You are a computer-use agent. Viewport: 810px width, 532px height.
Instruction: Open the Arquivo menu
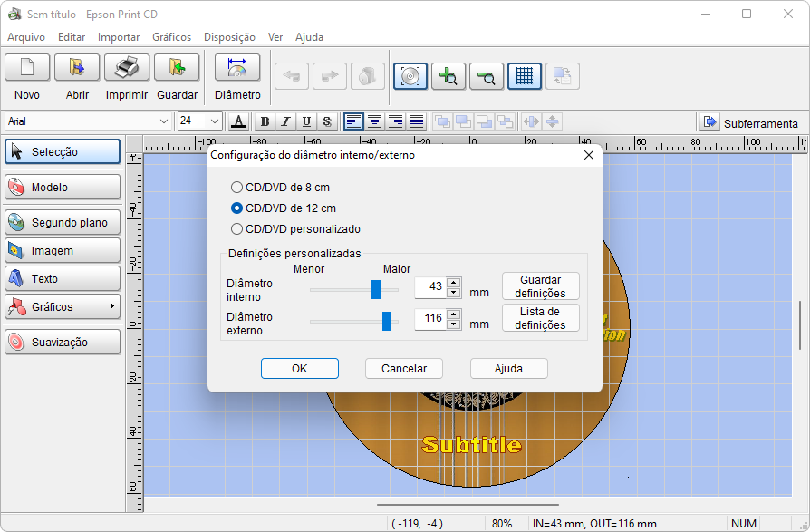pos(26,37)
